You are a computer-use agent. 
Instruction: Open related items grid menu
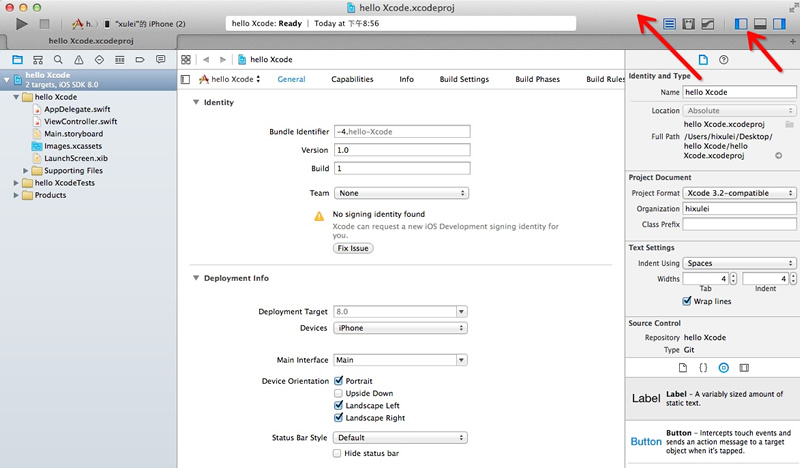tap(186, 60)
